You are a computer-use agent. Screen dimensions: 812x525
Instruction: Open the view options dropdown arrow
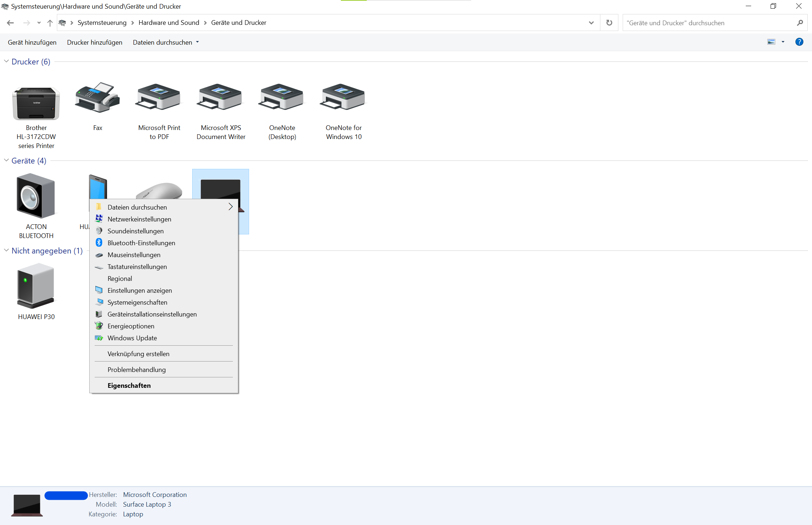pyautogui.click(x=783, y=42)
